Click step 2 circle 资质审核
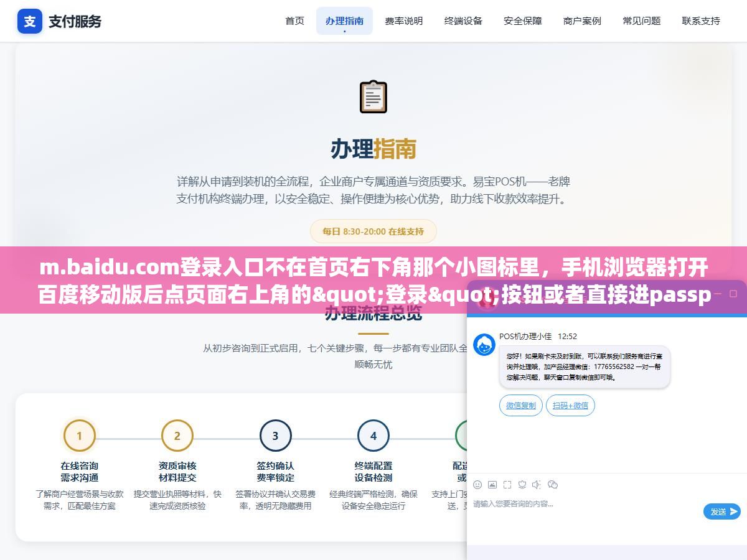The width and height of the screenshot is (747, 560). pos(177,436)
